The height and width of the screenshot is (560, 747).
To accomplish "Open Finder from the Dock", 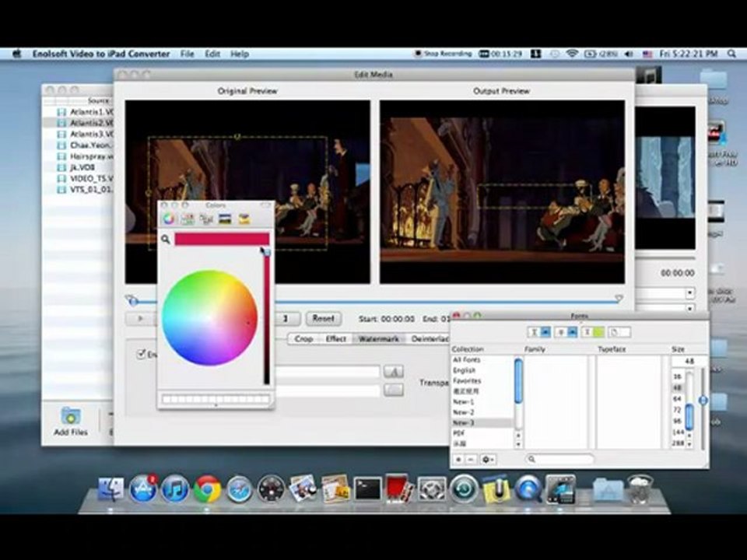I will [x=110, y=489].
